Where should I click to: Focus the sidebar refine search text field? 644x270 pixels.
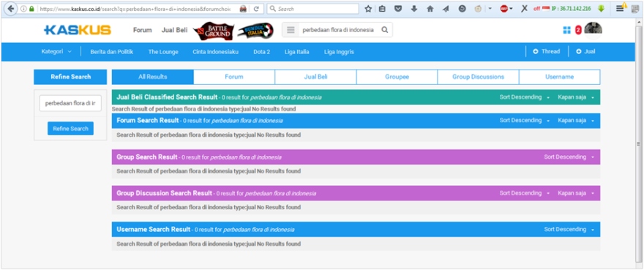click(x=70, y=103)
